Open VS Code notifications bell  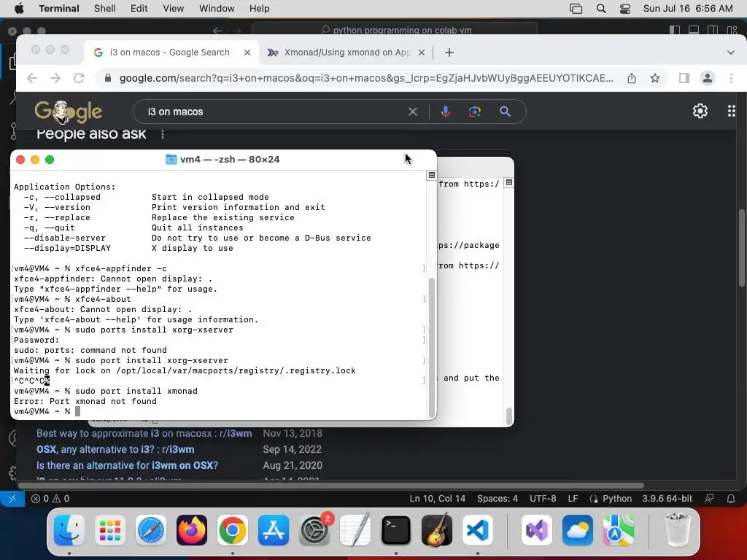click(x=731, y=499)
